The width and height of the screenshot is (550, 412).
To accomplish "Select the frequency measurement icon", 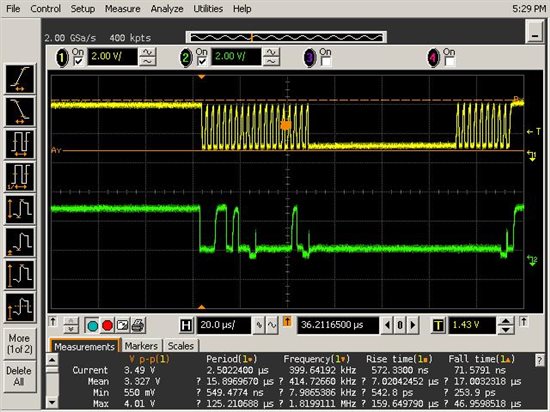I will click(20, 176).
